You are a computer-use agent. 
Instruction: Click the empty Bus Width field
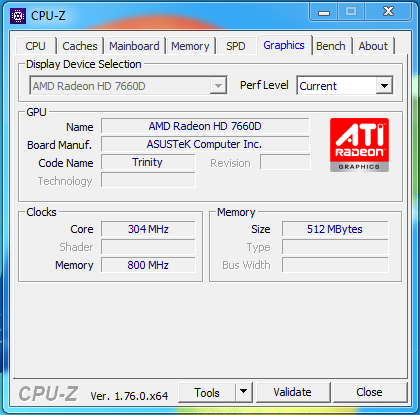(x=335, y=265)
